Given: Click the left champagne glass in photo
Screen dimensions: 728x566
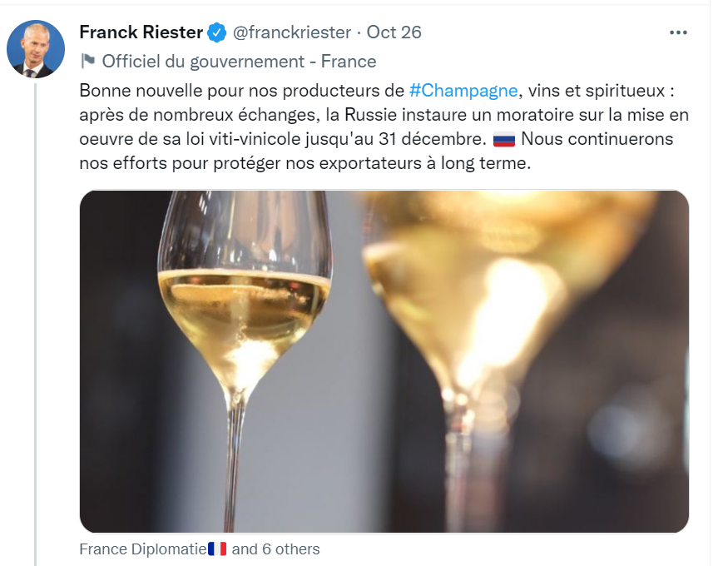Looking at the screenshot, I should 244,316.
